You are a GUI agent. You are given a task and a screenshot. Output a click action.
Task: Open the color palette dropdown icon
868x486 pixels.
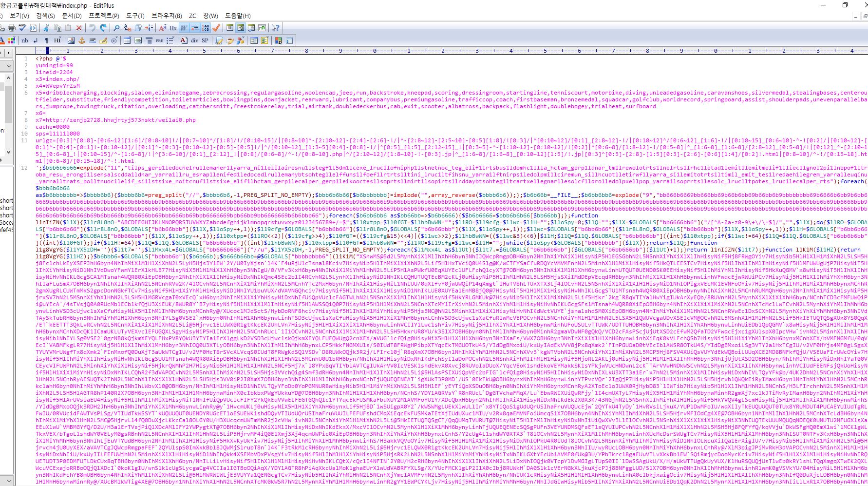click(x=12, y=40)
